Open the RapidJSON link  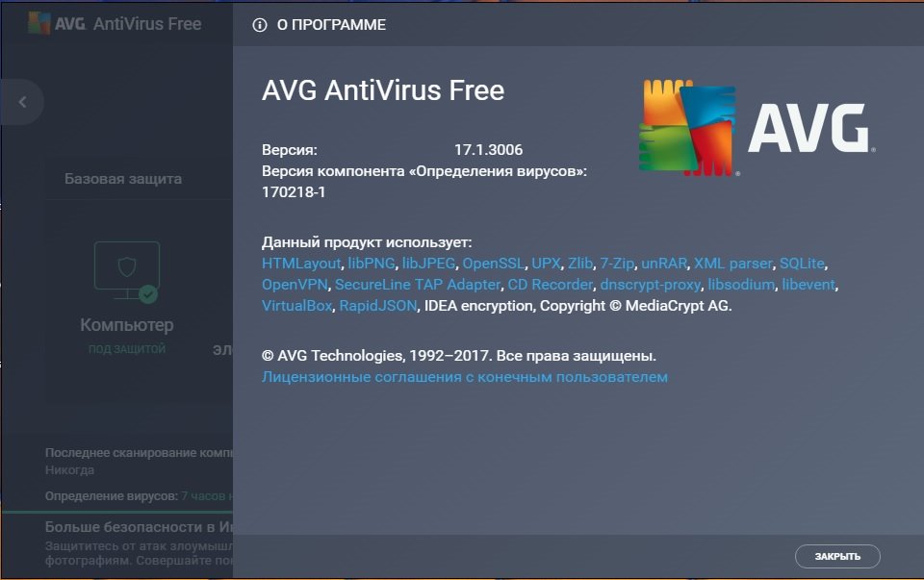coord(378,306)
